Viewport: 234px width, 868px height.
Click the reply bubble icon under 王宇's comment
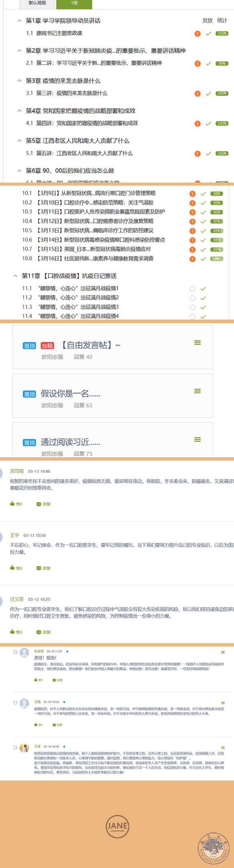[x=39, y=568]
